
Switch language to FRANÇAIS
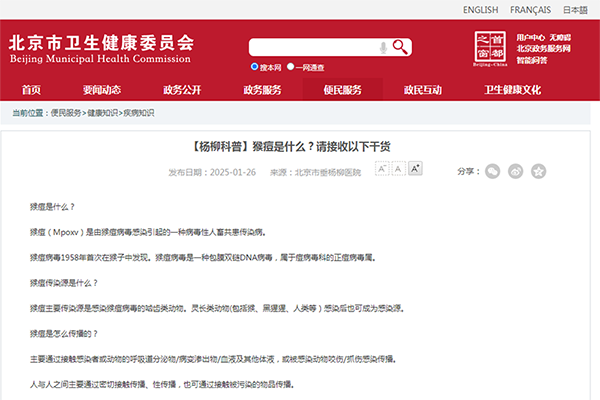(x=530, y=10)
